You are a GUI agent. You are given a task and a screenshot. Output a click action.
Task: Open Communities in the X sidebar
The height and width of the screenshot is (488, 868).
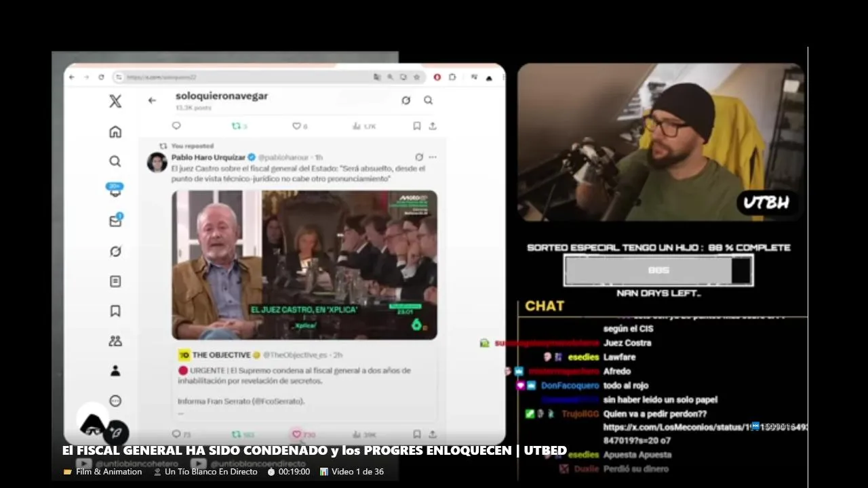115,341
